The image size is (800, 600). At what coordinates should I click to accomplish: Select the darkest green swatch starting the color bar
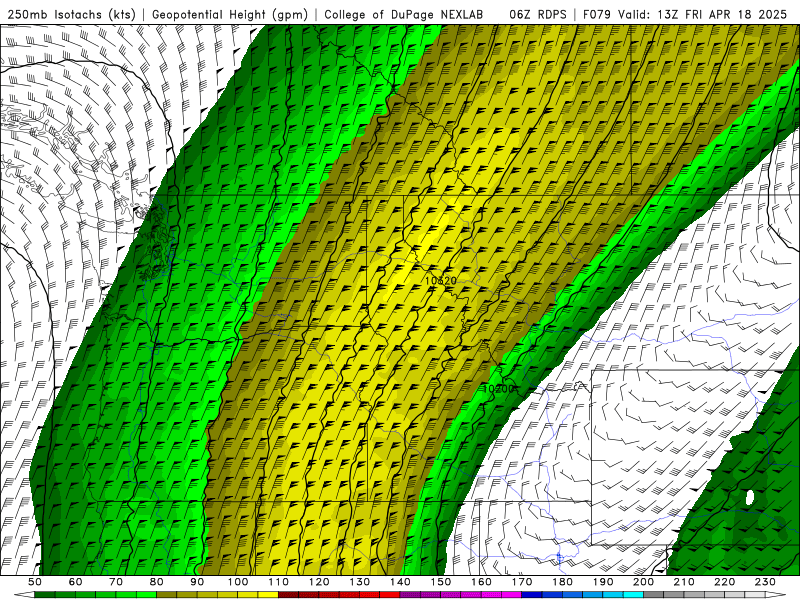(45, 595)
